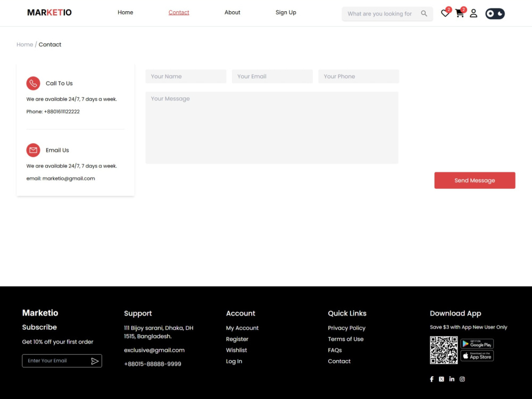Open About in navigation bar
532x399 pixels.
pos(232,12)
